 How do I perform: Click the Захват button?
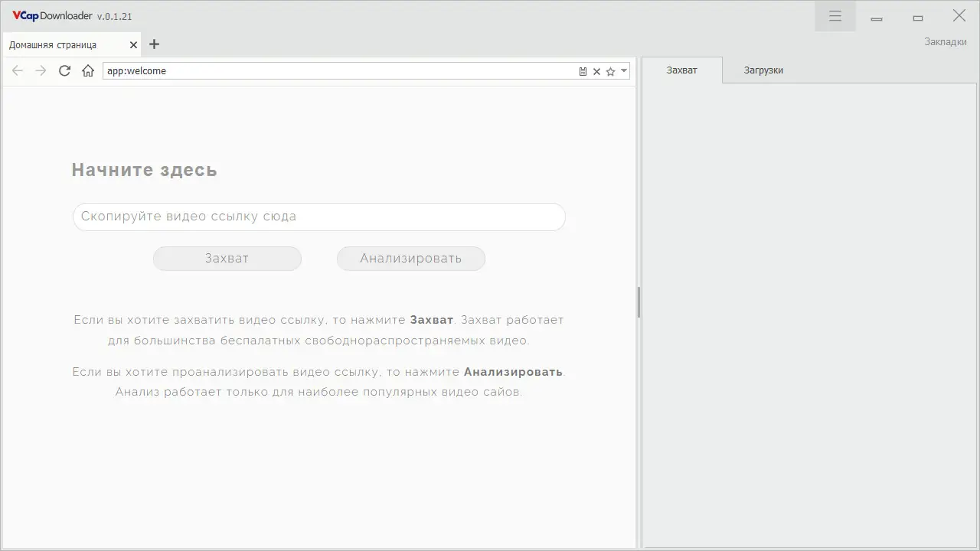227,259
